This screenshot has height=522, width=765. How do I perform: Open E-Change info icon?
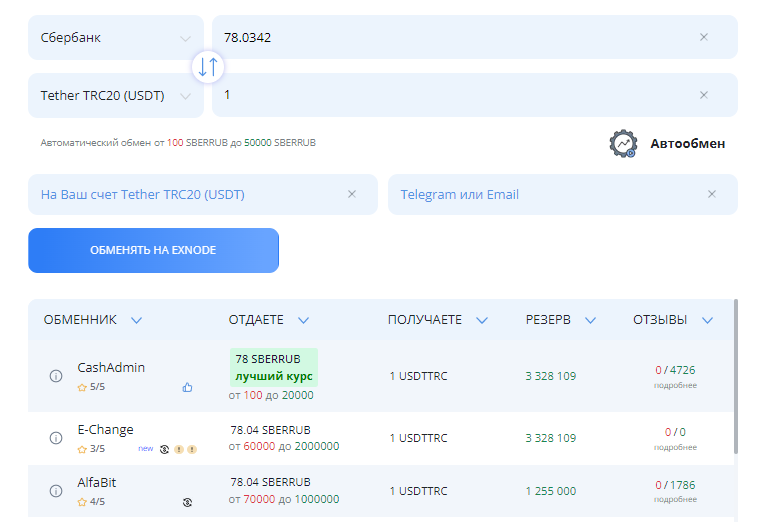tap(56, 438)
